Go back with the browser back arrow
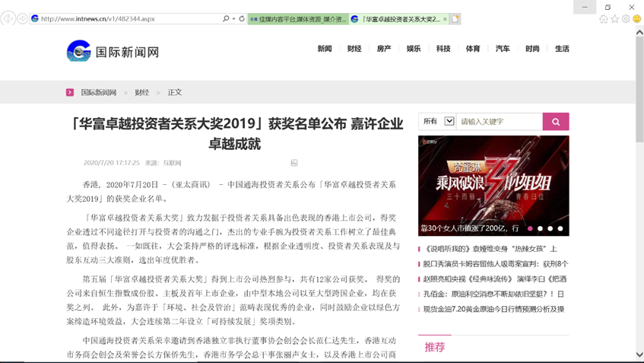Image resolution: width=644 pixels, height=363 pixels. click(8, 18)
